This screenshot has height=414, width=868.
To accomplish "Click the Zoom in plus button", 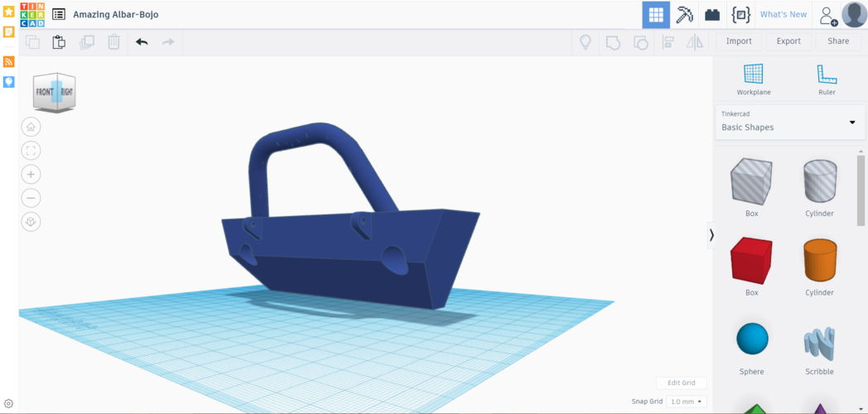I will 31,175.
